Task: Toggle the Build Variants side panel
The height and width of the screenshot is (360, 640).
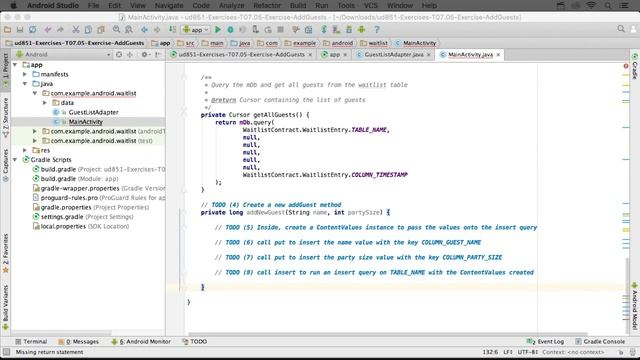Action: click(5, 307)
